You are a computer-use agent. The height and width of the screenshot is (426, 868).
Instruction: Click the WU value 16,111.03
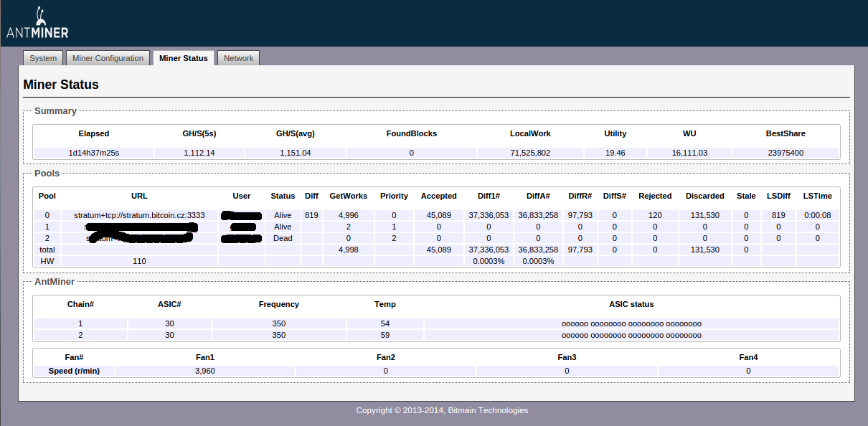coord(689,153)
